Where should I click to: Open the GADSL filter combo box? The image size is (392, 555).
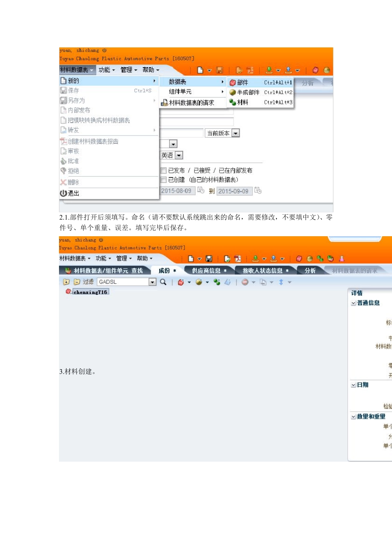tap(127, 282)
